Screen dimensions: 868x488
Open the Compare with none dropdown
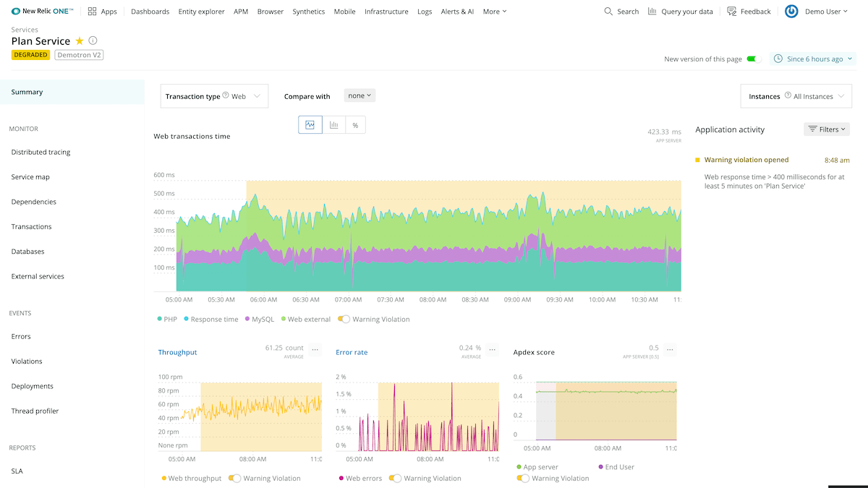(359, 95)
